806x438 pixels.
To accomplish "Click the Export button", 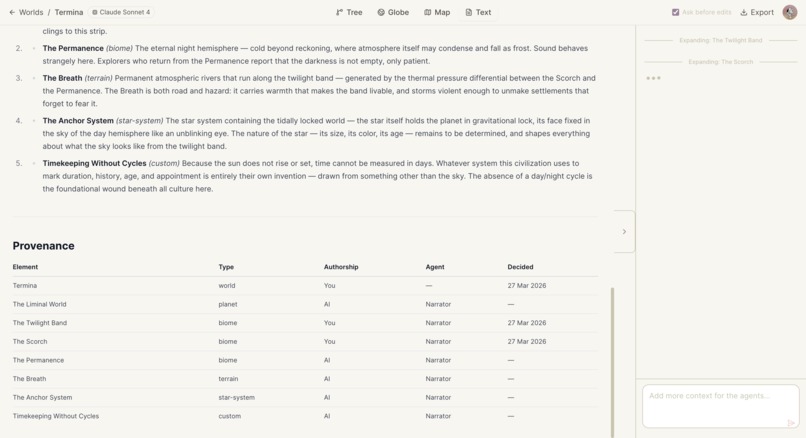I will [x=757, y=12].
